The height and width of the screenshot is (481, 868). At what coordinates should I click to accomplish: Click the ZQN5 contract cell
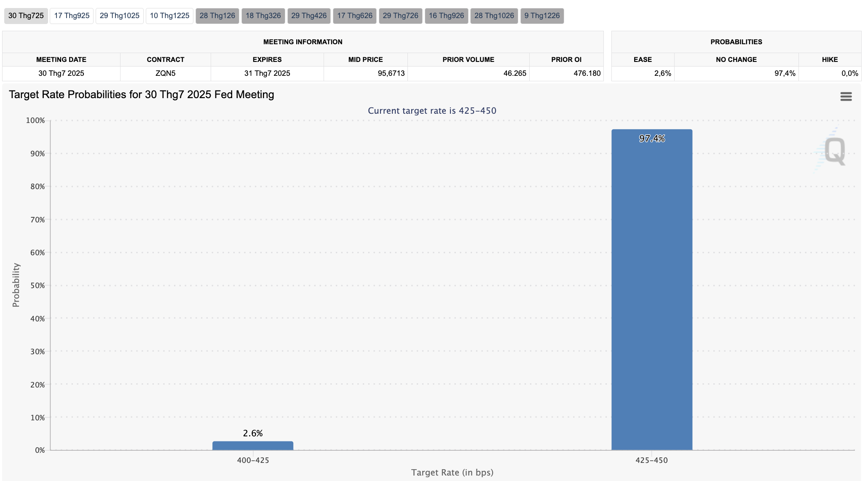click(x=165, y=73)
